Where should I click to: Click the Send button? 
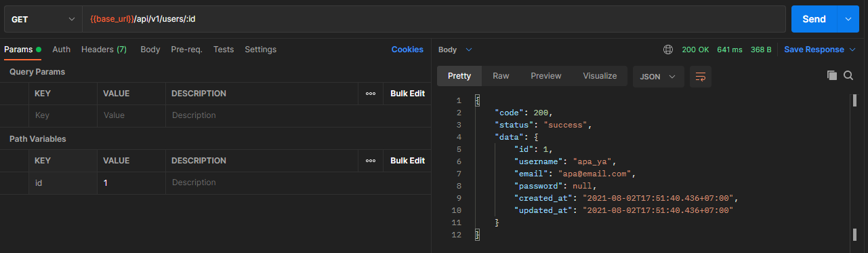(814, 19)
